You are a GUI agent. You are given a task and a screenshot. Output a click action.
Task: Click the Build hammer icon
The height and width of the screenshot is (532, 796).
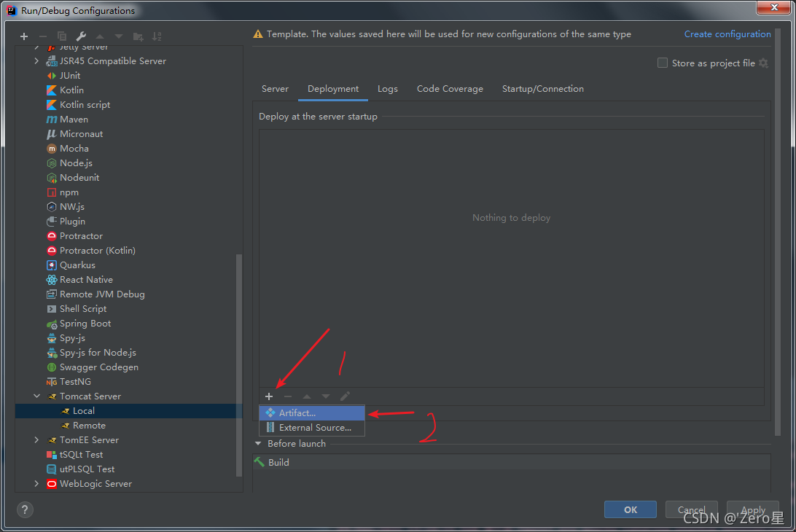[x=260, y=462]
